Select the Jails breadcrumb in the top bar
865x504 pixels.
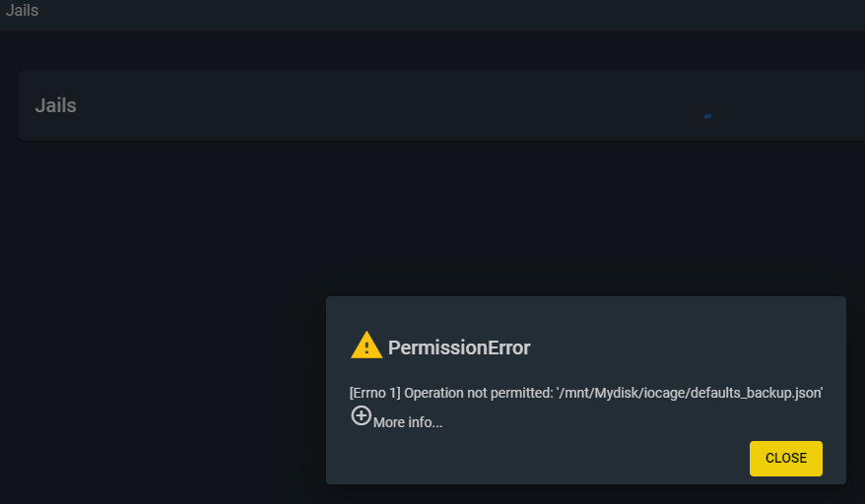(x=22, y=11)
